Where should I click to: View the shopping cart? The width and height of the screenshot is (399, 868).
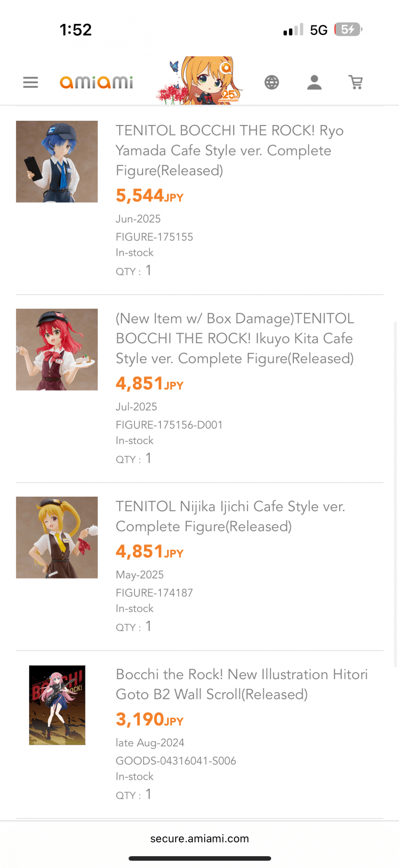coord(356,82)
